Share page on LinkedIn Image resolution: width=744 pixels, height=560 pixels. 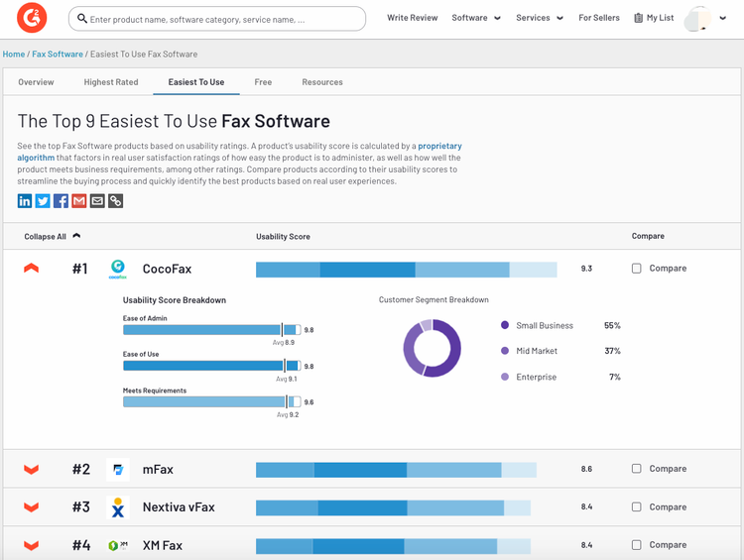click(25, 201)
